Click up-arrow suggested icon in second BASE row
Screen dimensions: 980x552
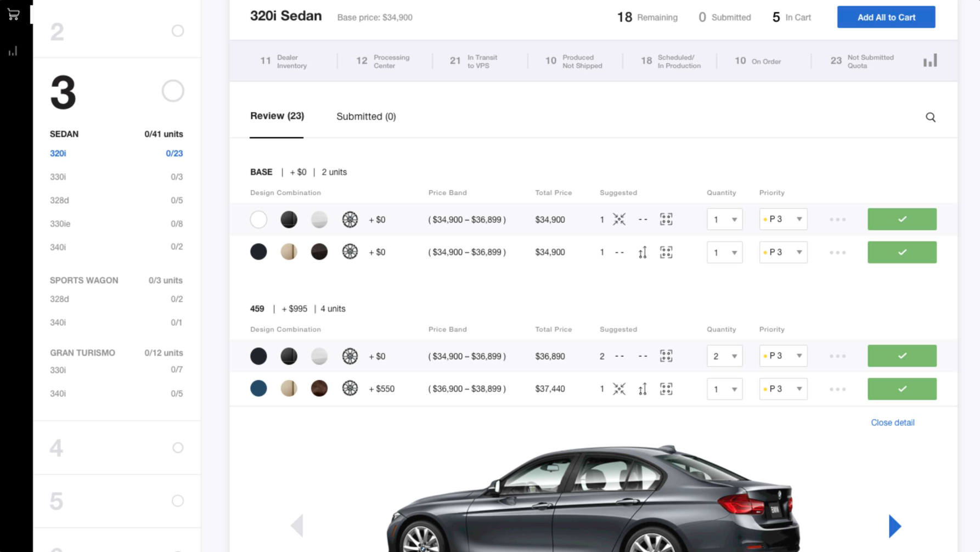[643, 252]
